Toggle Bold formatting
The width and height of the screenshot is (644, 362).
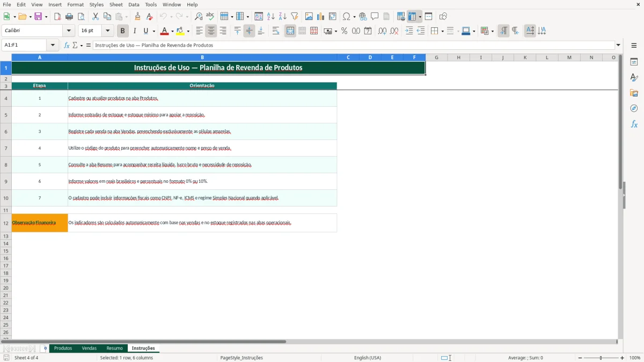(x=123, y=31)
